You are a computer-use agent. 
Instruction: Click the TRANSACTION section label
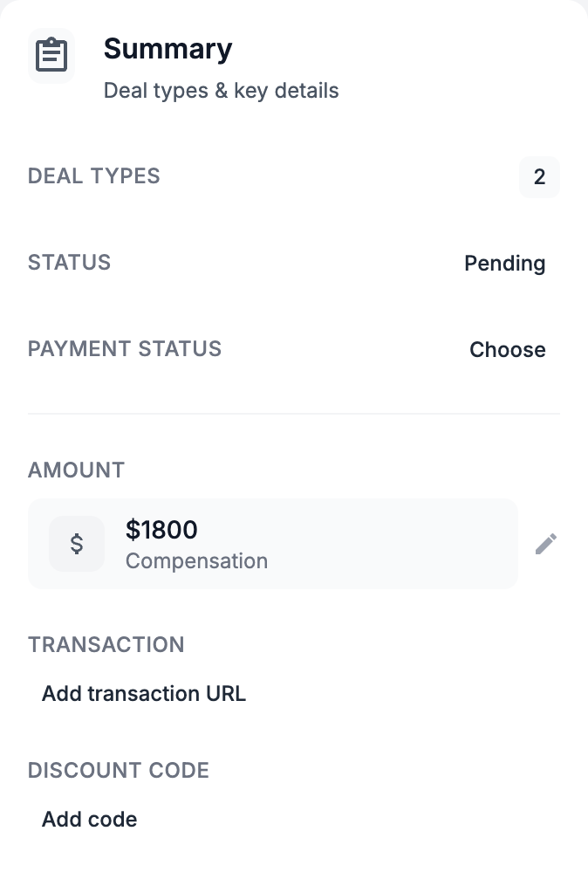tap(106, 645)
